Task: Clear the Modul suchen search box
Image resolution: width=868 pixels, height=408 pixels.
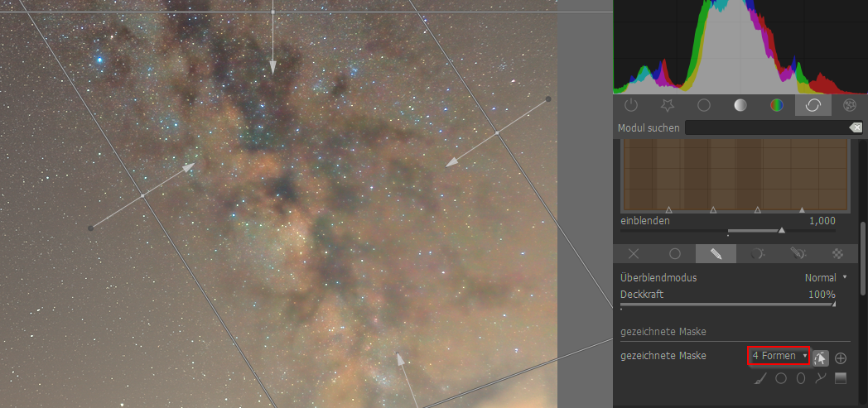Action: click(856, 127)
